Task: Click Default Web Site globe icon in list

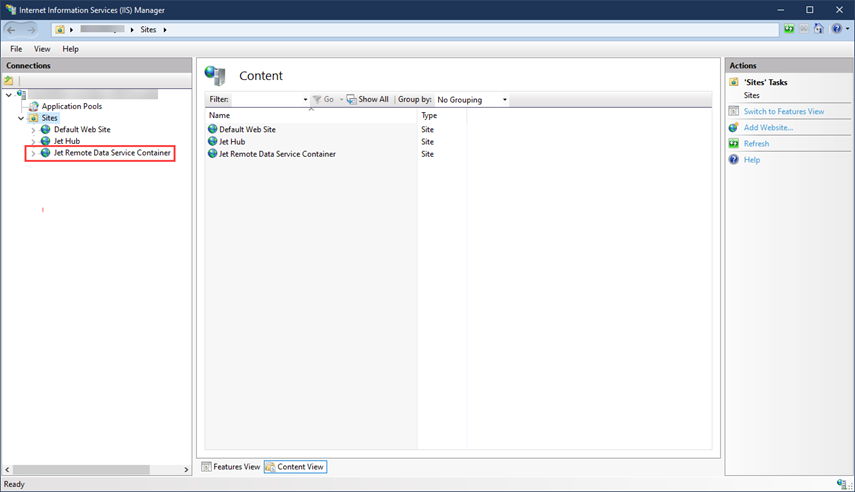Action: click(213, 129)
